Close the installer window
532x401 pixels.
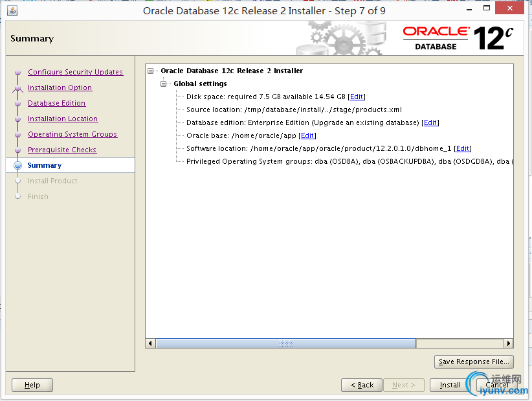point(509,8)
